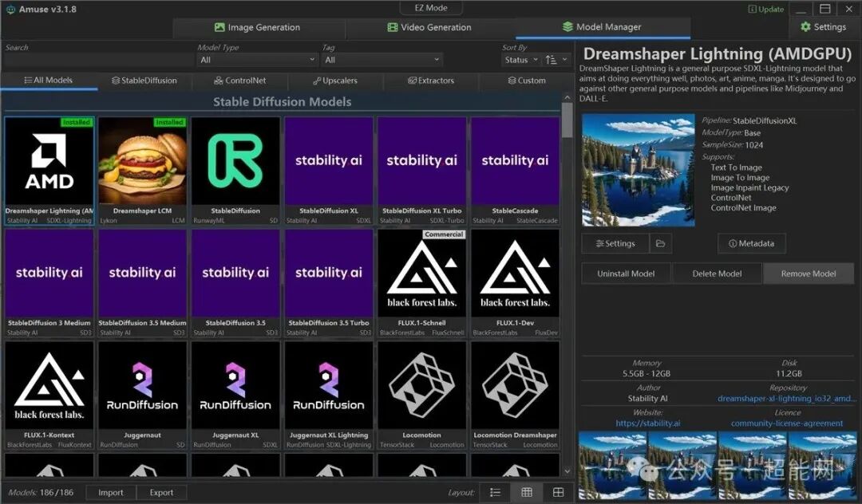Open the Sort By Status dropdown
862x504 pixels.
[x=520, y=60]
